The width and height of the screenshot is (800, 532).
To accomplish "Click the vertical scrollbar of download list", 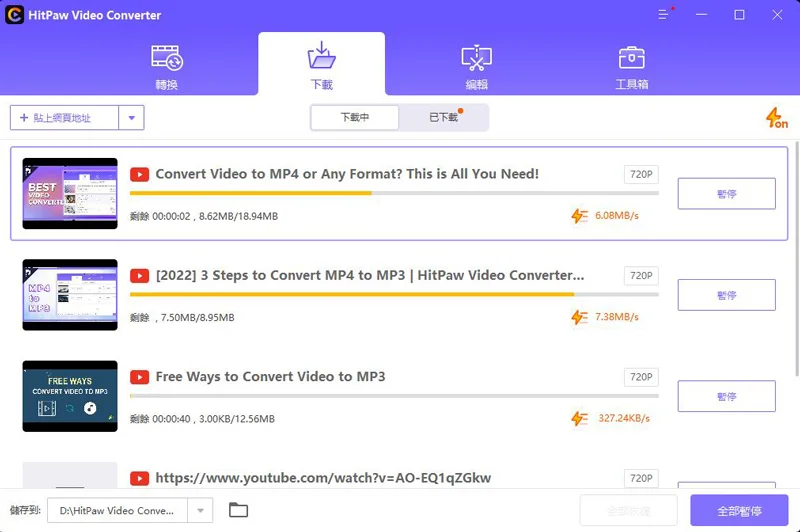I will coord(797,260).
